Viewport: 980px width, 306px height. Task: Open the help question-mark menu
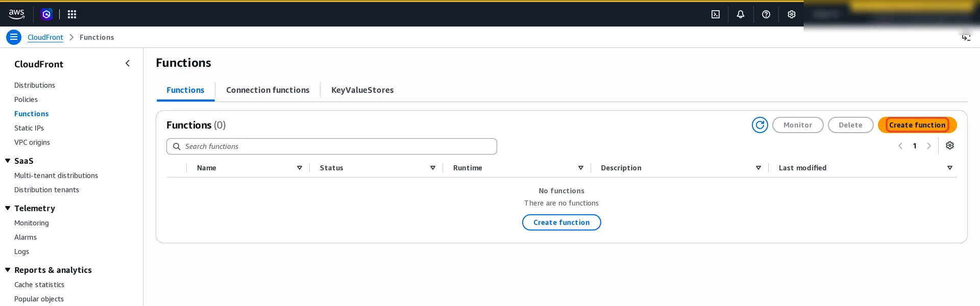pos(766,14)
